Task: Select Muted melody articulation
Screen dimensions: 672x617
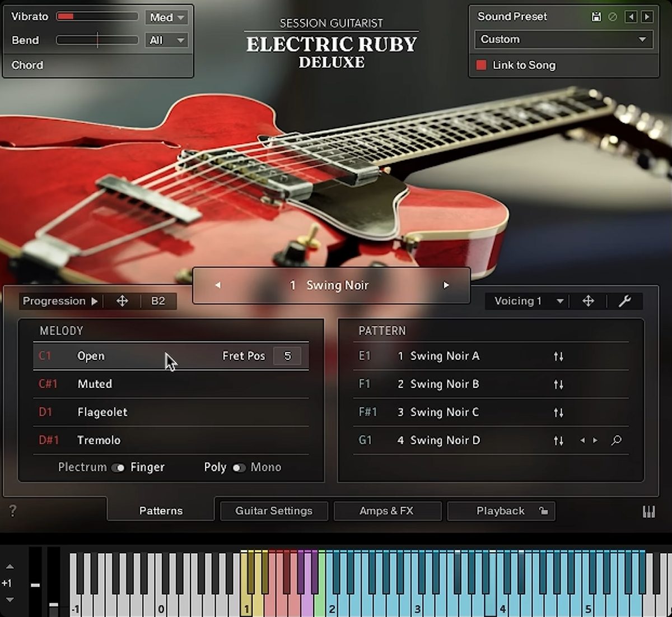Action: tap(171, 384)
